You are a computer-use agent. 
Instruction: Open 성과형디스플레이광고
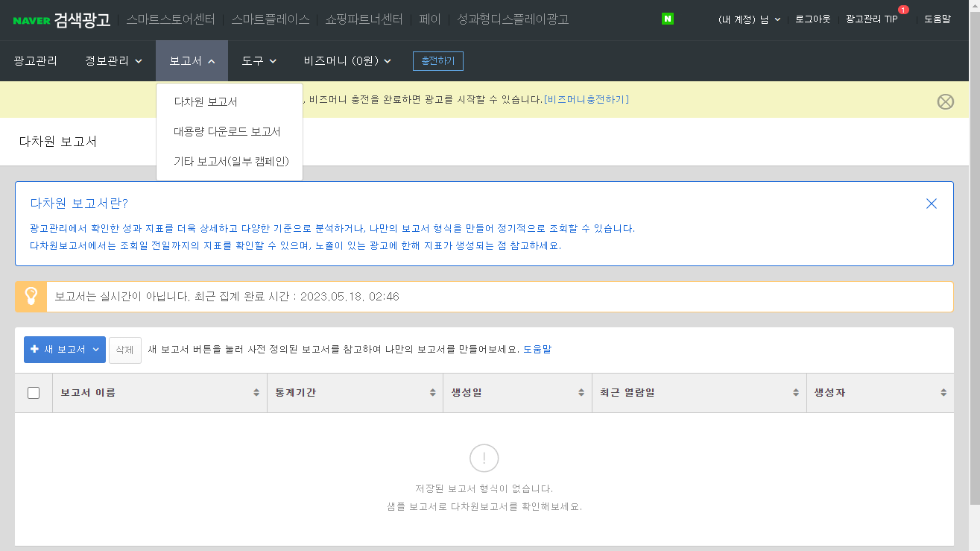click(513, 19)
